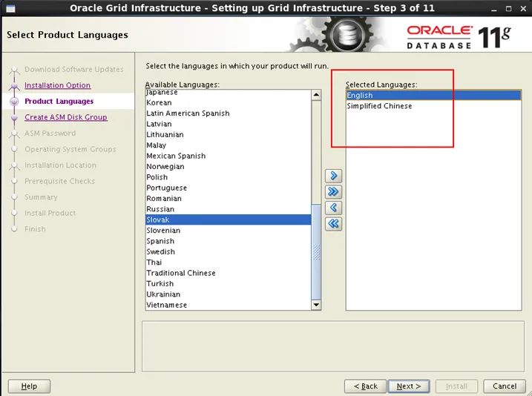The height and width of the screenshot is (396, 532).
Task: Click the ASM Password step
Action: click(50, 133)
